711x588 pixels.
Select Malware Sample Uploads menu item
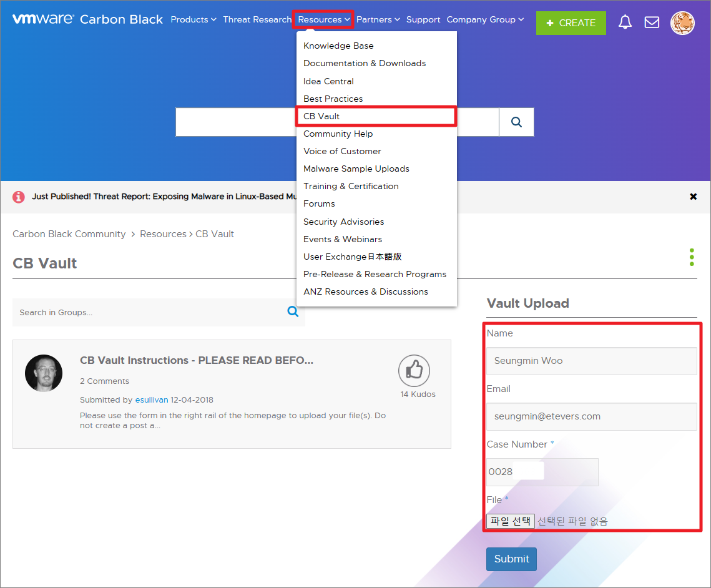(356, 169)
